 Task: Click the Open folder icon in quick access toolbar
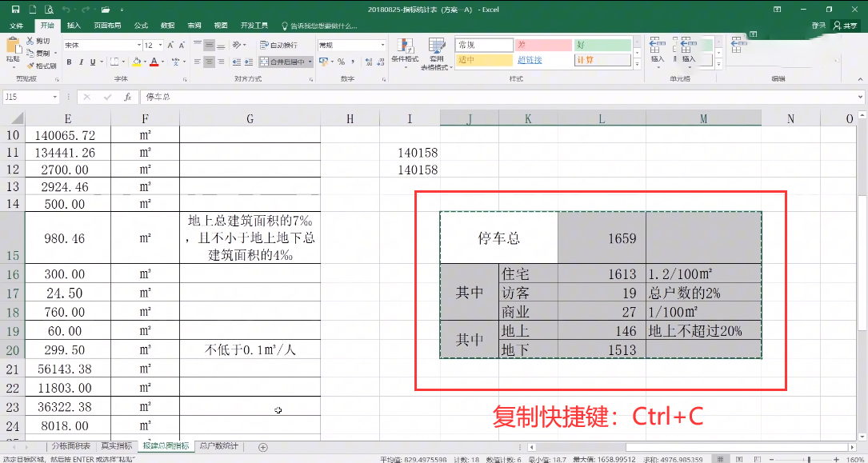[x=106, y=10]
